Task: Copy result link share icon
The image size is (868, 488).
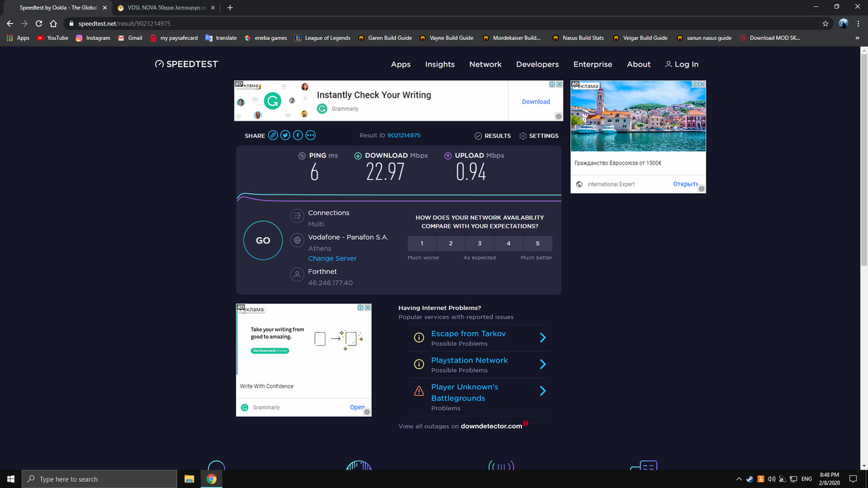Action: click(273, 136)
